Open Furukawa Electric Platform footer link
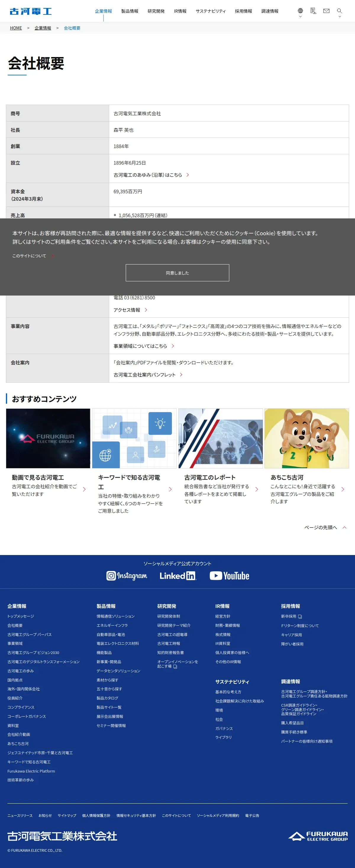Screen dimensions: 355x868 tap(31, 771)
